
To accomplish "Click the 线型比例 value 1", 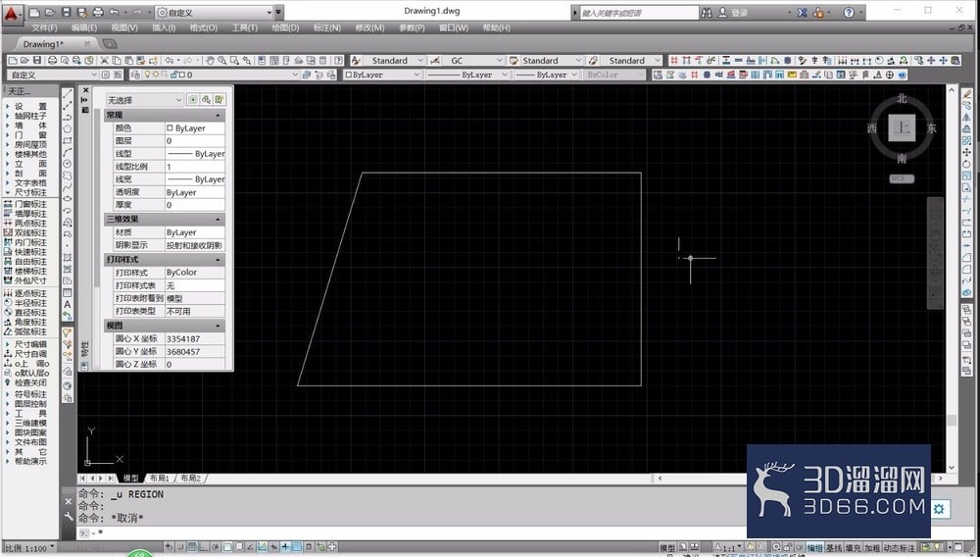I will point(194,167).
